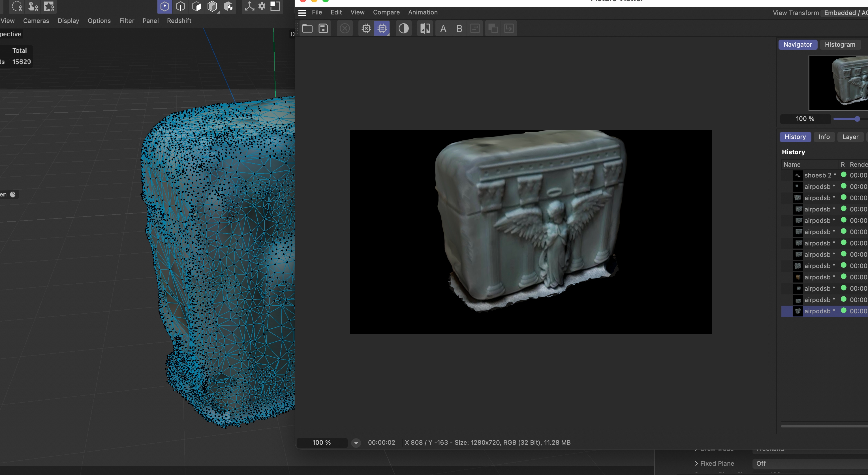Open the Info tab

coord(824,137)
